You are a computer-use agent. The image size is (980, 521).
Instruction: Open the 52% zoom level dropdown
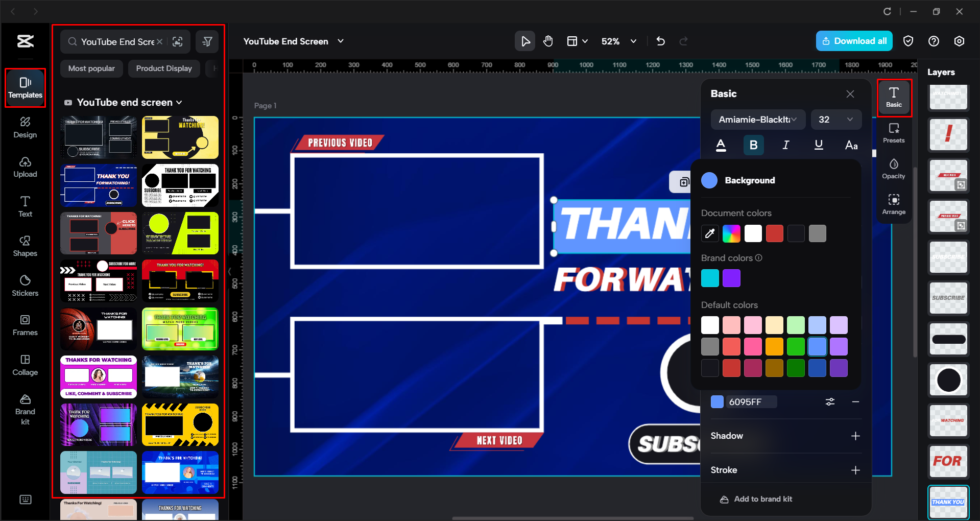(618, 41)
